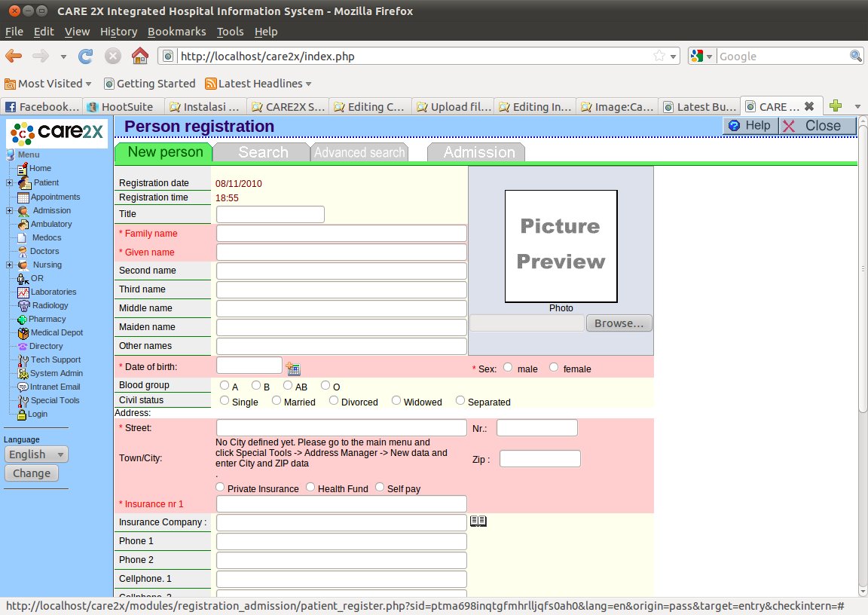Open the Bookmarks menu in Firefox
Image resolution: width=868 pixels, height=615 pixels.
pos(176,32)
